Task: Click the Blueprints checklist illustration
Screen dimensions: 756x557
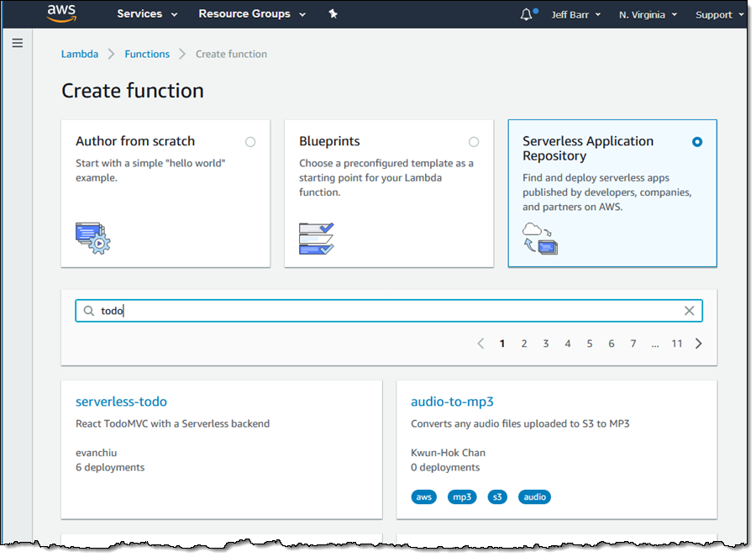Action: [317, 238]
